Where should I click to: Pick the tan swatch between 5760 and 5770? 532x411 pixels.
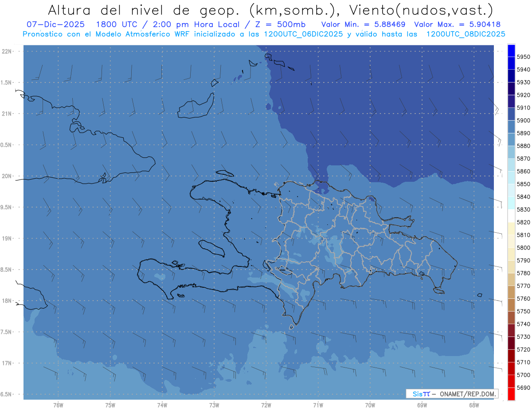click(511, 292)
